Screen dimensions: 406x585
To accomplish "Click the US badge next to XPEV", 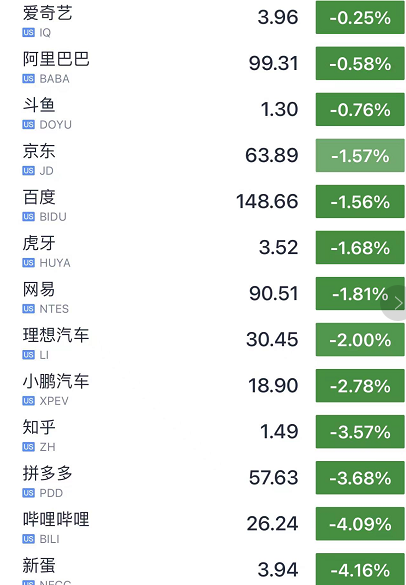I will click(x=28, y=401).
